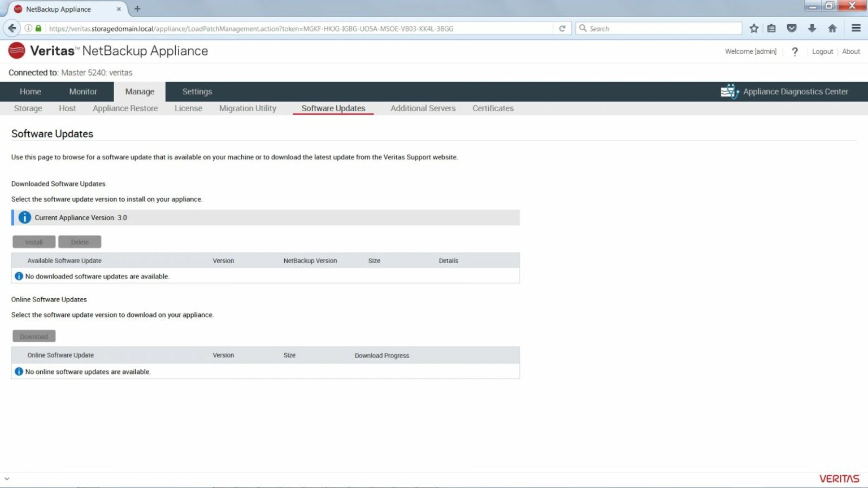868x488 pixels.
Task: Click the NetBackup Version column header
Action: pos(310,261)
